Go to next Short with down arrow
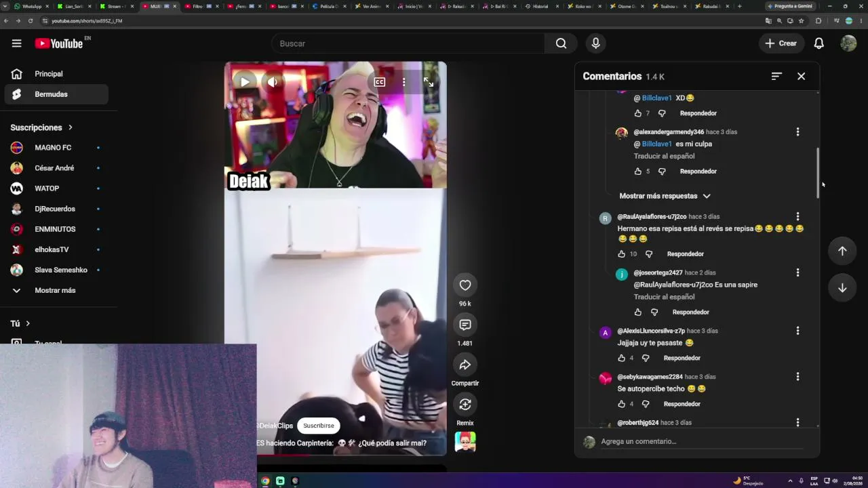The height and width of the screenshot is (488, 868). point(842,288)
